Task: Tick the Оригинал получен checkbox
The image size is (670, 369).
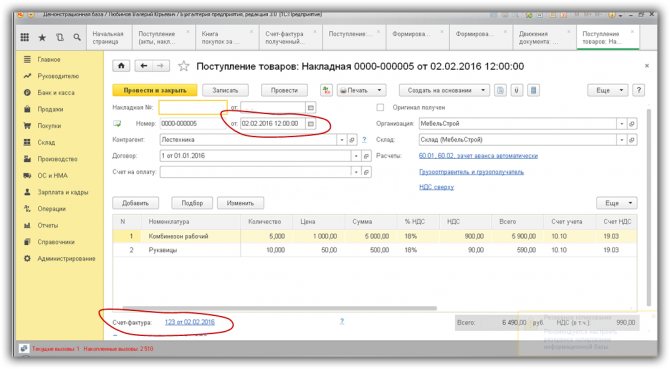Action: coord(380,107)
